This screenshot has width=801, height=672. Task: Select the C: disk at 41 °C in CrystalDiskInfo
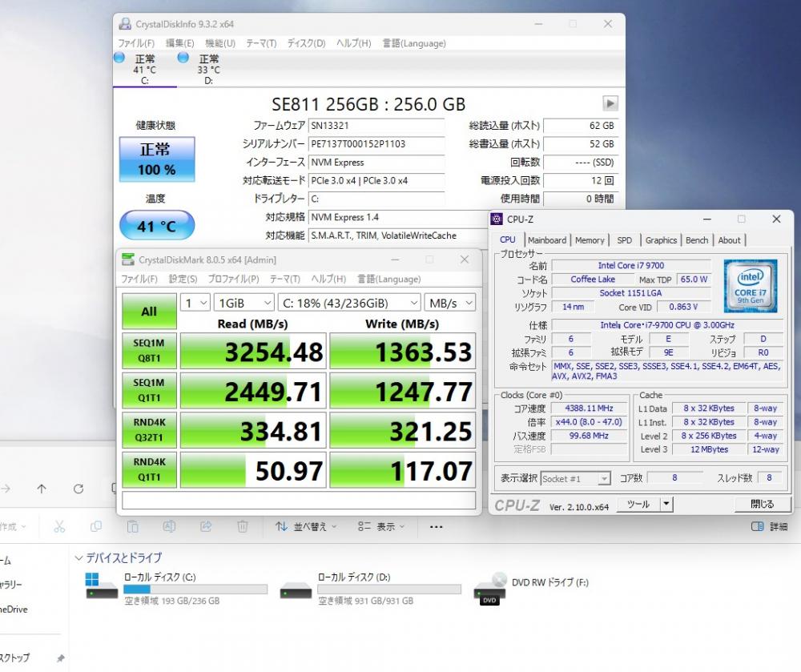144,69
